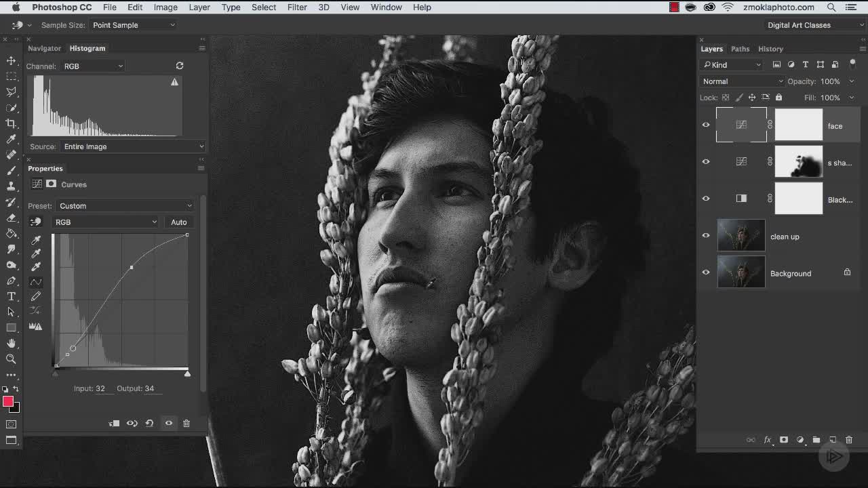Hide the Black & White layer
868x488 pixels.
(706, 199)
